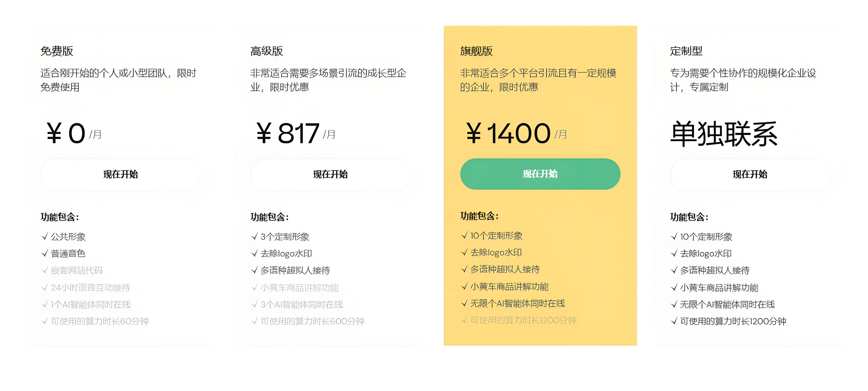This screenshot has height=391, width=868.
Task: Click 现在开始 button under 高级版
Action: click(x=330, y=174)
